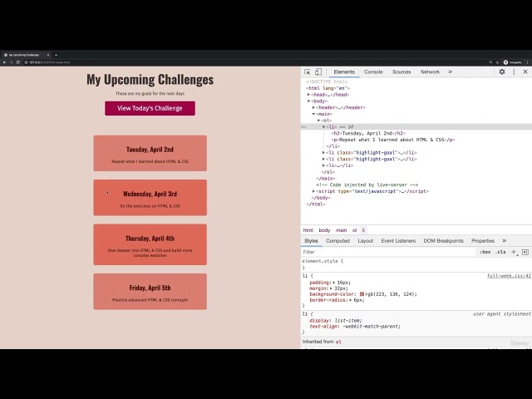Click the Thursday, April 4th card
Viewport: 532px width, 399px height.
coord(150,244)
